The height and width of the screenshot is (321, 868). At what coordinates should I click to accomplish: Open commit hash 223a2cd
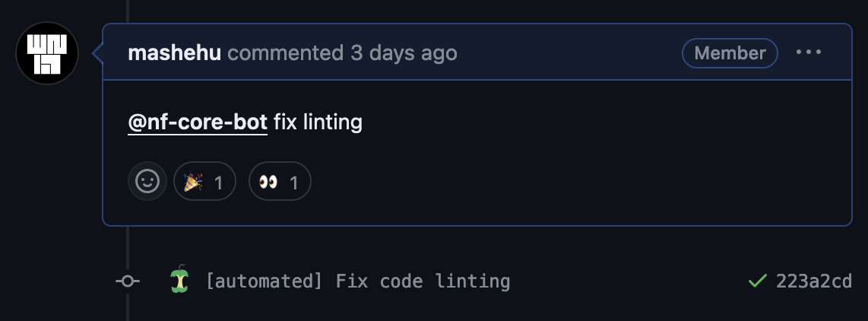click(x=813, y=281)
